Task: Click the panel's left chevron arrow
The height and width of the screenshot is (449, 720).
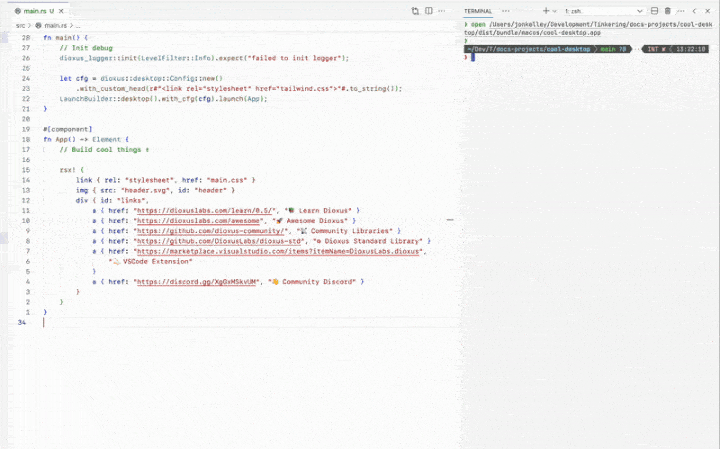Action: [694, 10]
